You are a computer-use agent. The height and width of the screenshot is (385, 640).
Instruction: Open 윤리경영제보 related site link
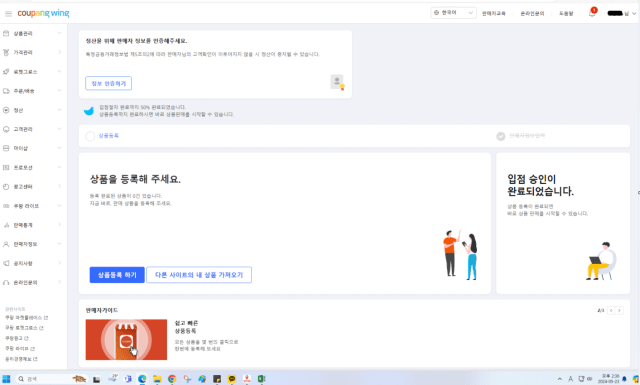click(x=21, y=359)
